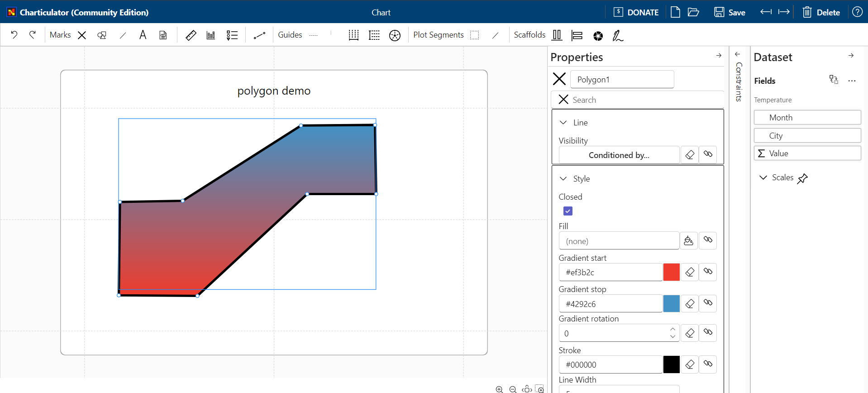Expand the Constraints panel
The width and height of the screenshot is (868, 393).
pos(738,54)
